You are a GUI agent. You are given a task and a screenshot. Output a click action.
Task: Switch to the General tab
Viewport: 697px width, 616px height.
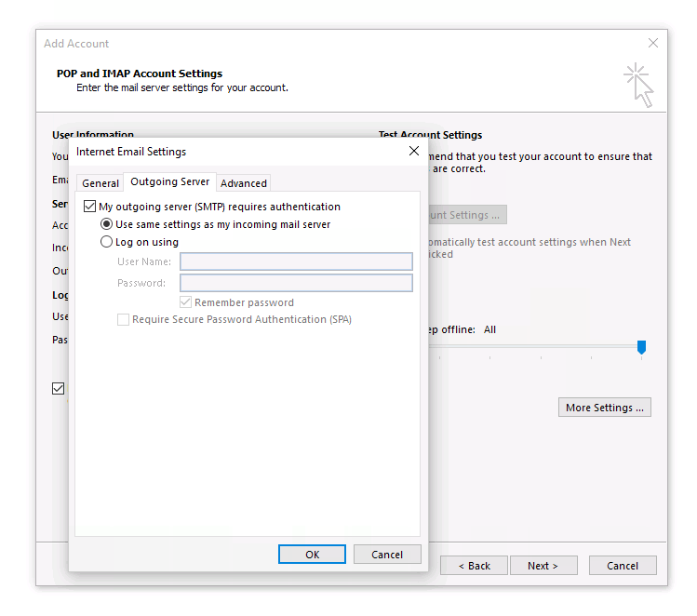101,183
